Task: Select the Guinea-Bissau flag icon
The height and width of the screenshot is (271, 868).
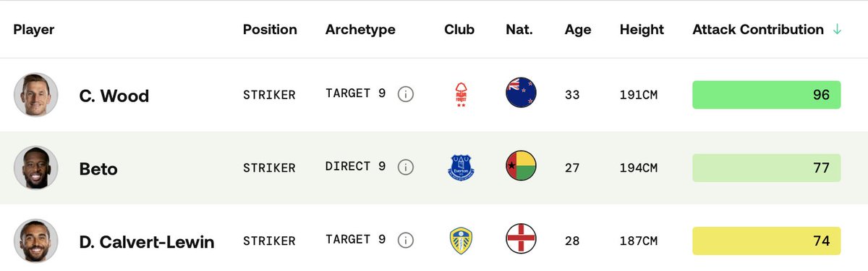Action: pyautogui.click(x=521, y=167)
